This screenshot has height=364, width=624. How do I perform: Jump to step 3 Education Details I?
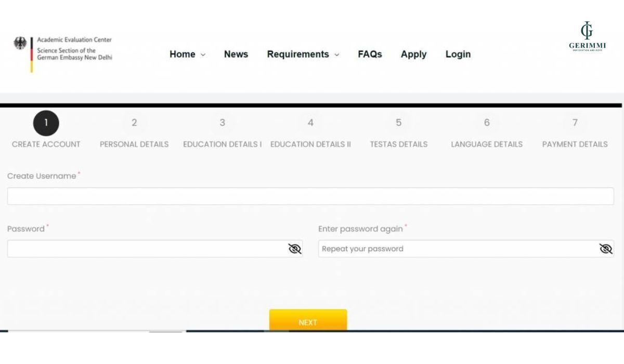(222, 123)
